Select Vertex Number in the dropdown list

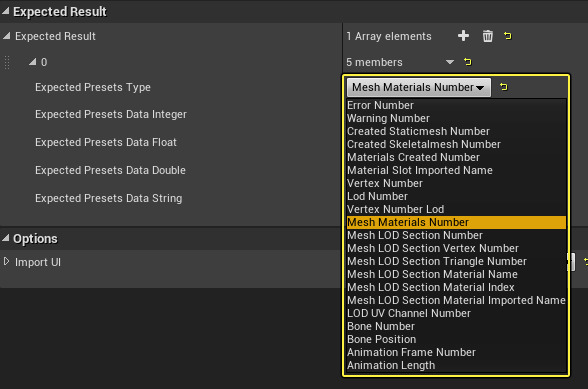(456, 183)
